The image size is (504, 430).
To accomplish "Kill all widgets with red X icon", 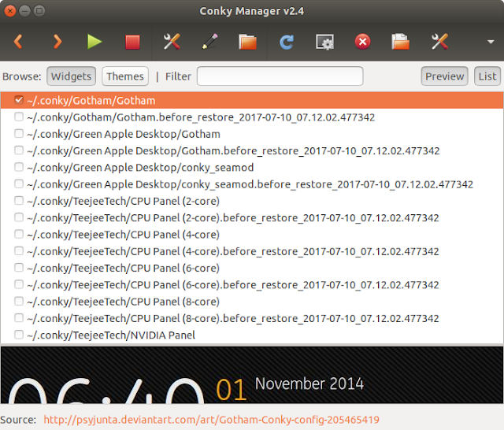I will 362,42.
